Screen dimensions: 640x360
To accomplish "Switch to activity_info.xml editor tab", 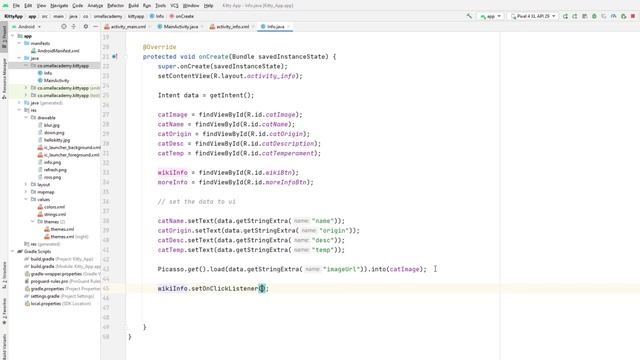I will click(x=232, y=27).
